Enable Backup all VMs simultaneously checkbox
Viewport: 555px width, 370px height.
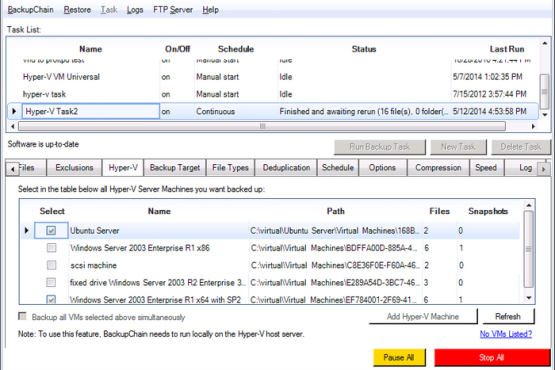(x=22, y=316)
